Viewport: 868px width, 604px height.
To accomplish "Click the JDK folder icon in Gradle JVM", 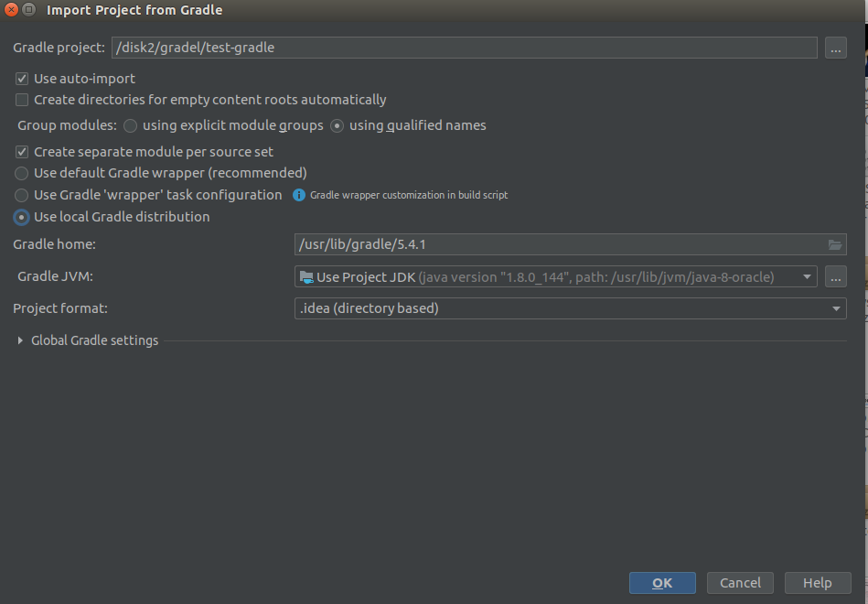I will point(306,276).
